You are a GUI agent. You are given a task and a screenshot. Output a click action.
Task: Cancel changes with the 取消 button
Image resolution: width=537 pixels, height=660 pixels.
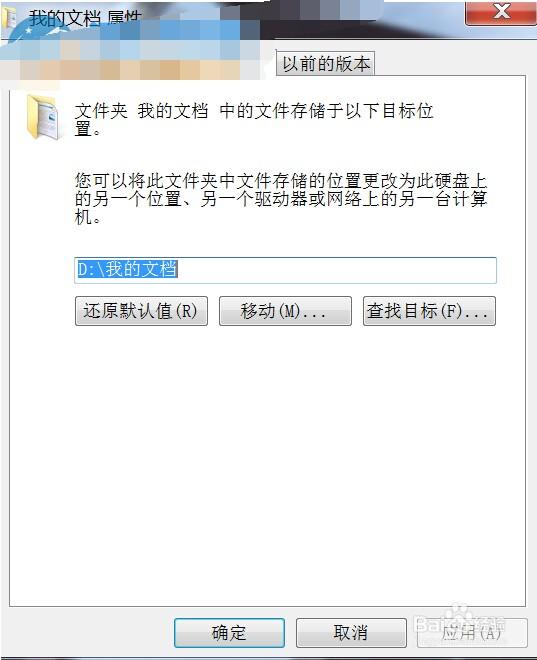(351, 632)
